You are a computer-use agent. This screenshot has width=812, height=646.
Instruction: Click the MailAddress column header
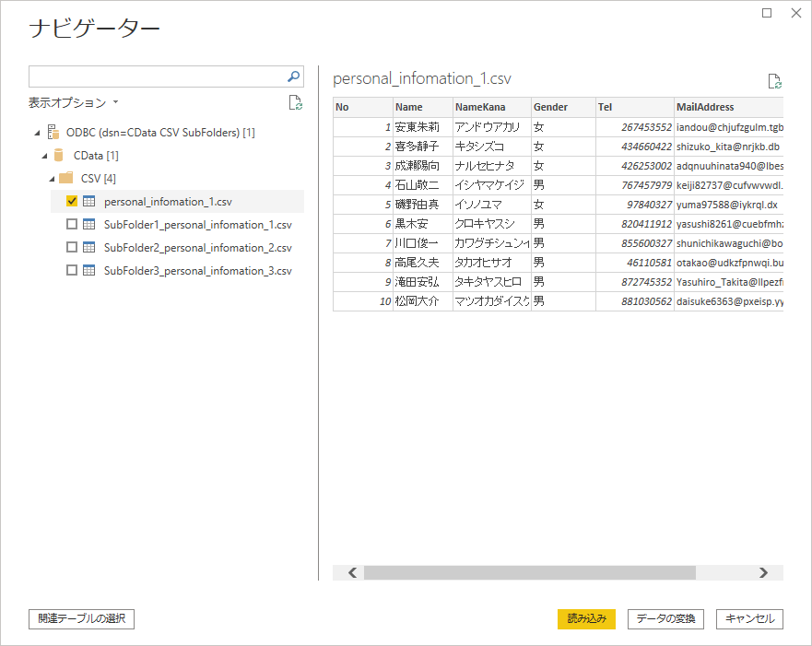(x=705, y=107)
